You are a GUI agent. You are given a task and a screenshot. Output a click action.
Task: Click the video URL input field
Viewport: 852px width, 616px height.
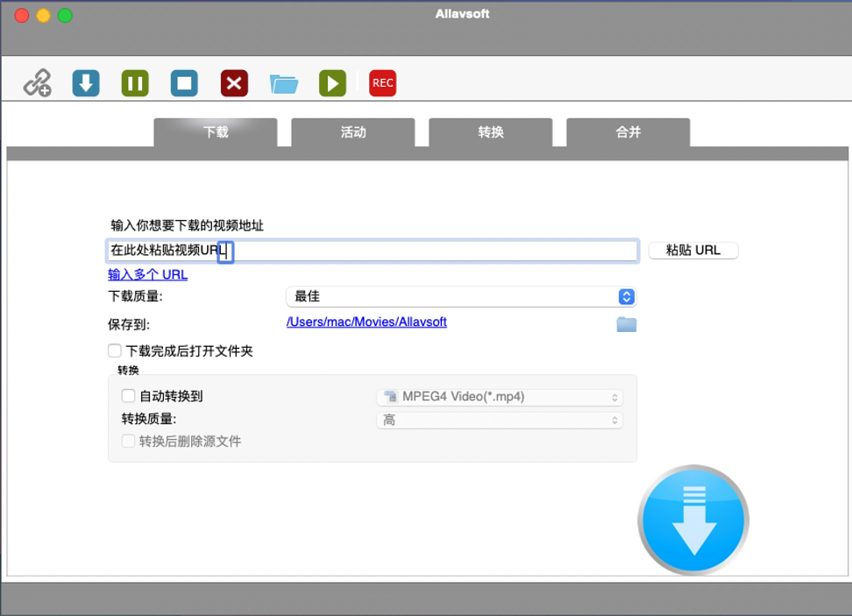(430, 251)
